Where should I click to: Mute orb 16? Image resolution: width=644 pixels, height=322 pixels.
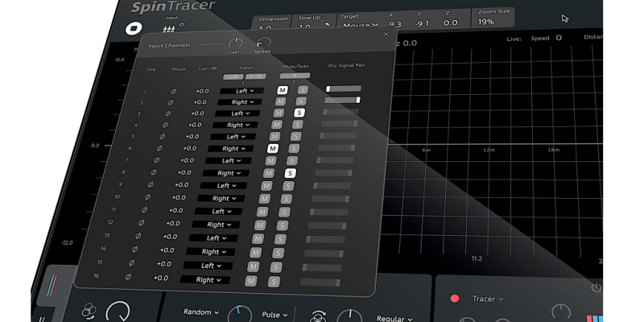coord(251,281)
